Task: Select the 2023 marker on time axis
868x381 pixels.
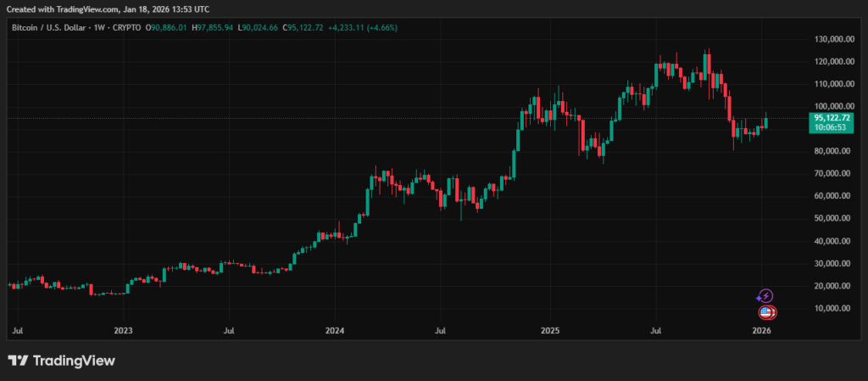Action: point(123,329)
